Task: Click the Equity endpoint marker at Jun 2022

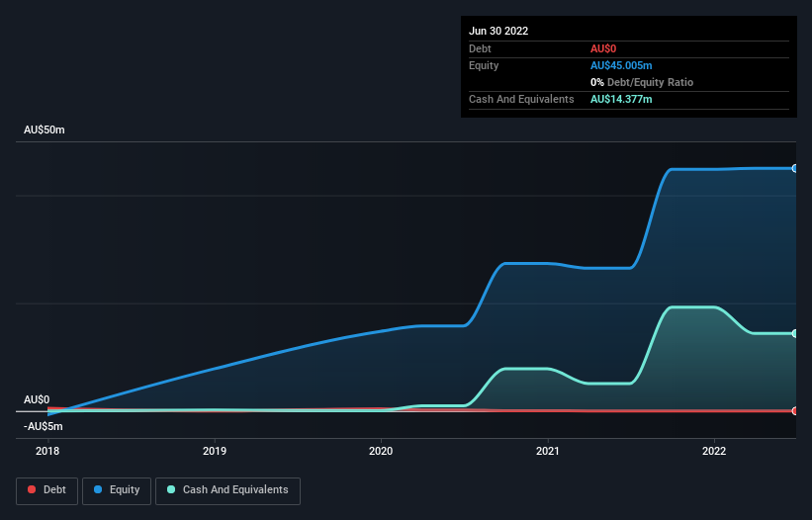Action: (x=794, y=169)
